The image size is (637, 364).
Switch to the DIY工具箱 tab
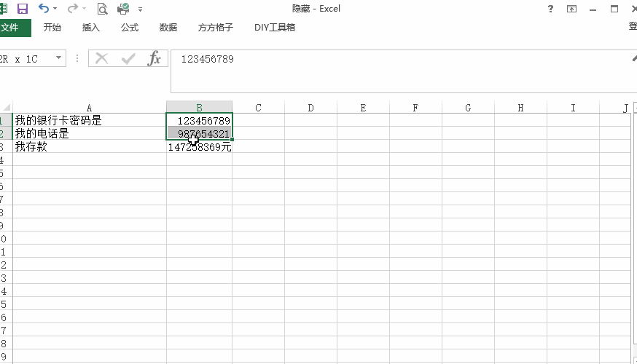275,28
